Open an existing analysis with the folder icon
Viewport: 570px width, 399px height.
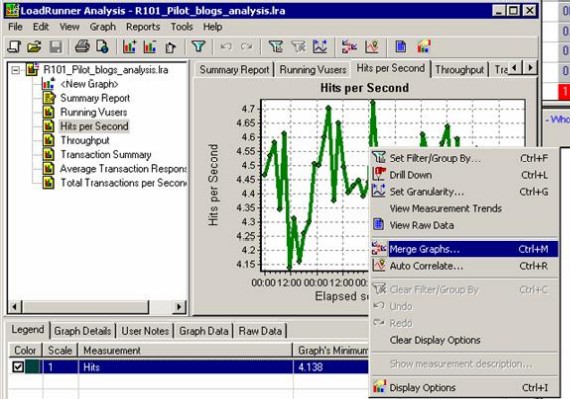[35, 47]
